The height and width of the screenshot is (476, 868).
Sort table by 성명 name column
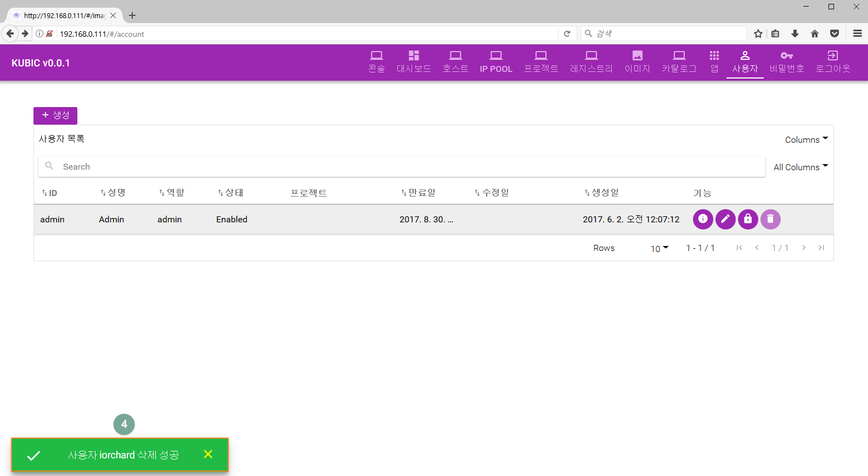point(113,193)
